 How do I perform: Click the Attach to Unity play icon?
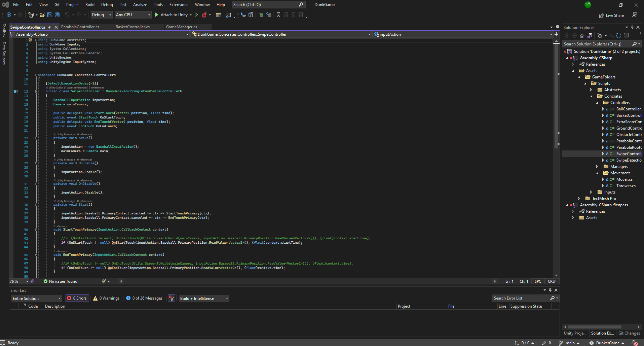[156, 15]
